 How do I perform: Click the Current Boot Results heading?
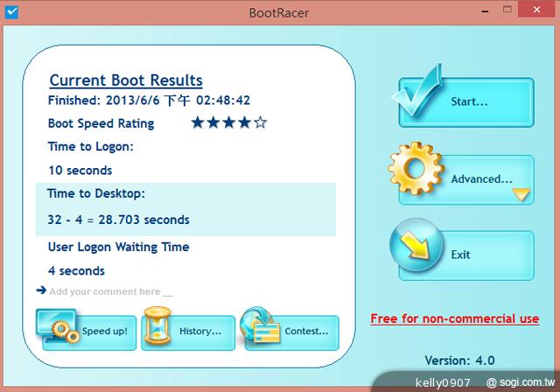(126, 80)
